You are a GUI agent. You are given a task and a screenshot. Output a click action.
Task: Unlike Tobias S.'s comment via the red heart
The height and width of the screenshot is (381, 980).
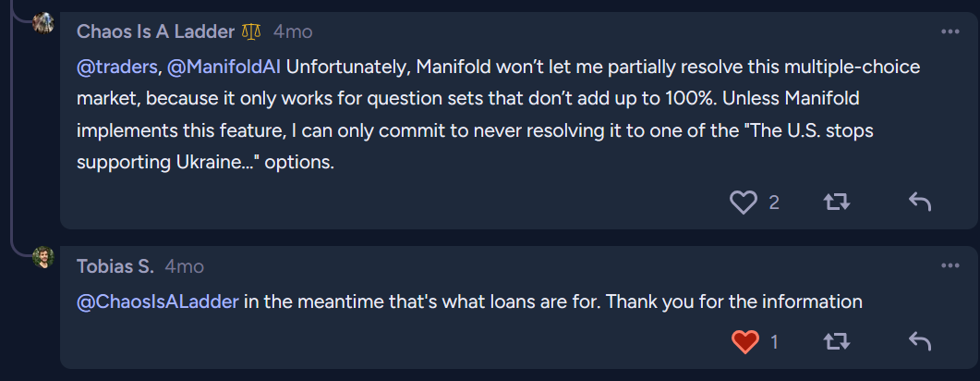[744, 342]
